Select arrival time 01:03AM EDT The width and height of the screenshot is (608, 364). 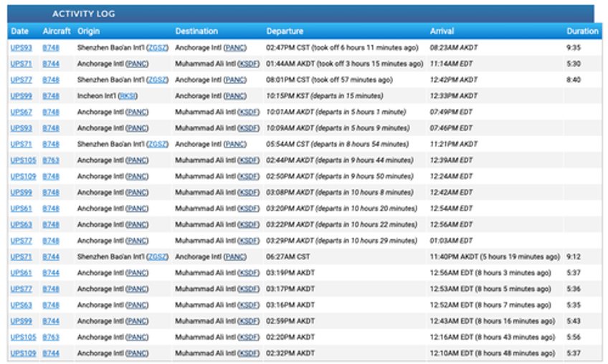[x=452, y=241]
